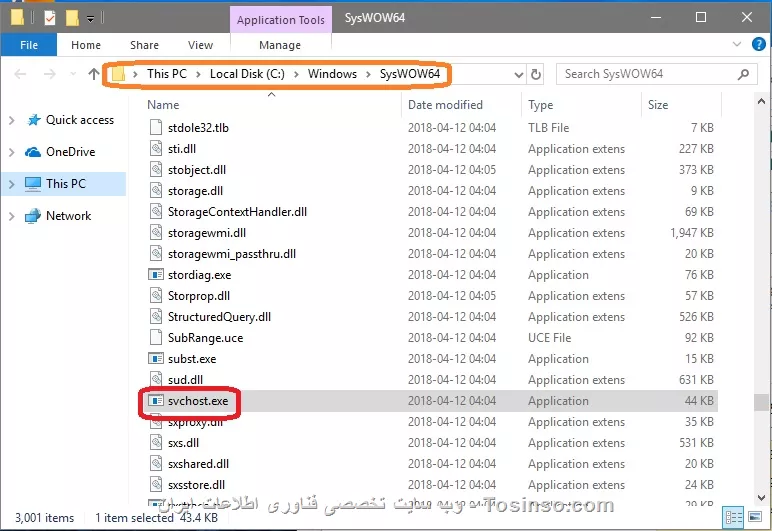Select the svchost.exe application icon
This screenshot has width=772, height=531.
pos(156,401)
